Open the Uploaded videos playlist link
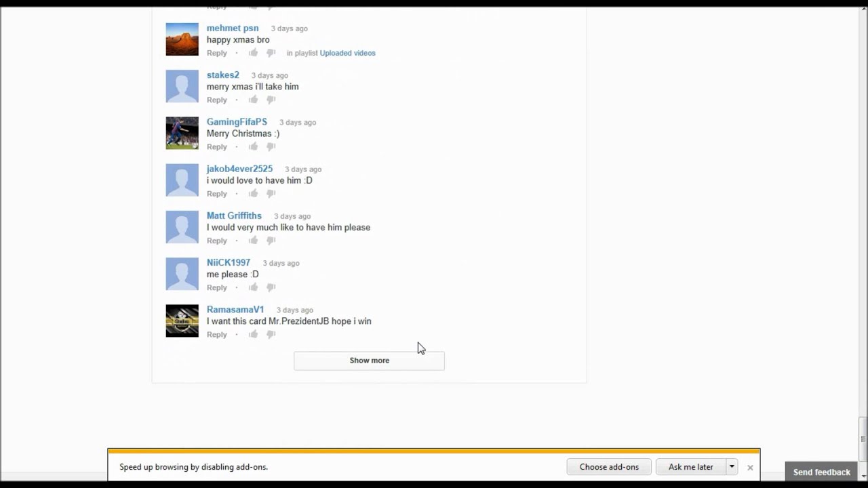 [x=347, y=53]
